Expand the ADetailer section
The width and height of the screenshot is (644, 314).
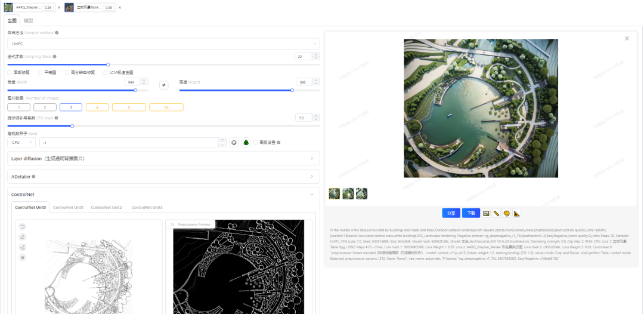163,176
